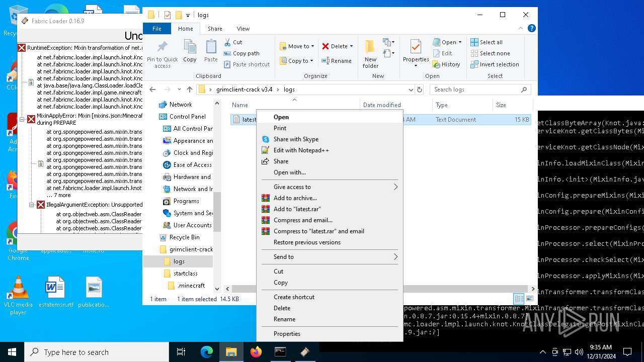Click the Explorer Help question icon
This screenshot has width=644, height=362.
point(531,29)
